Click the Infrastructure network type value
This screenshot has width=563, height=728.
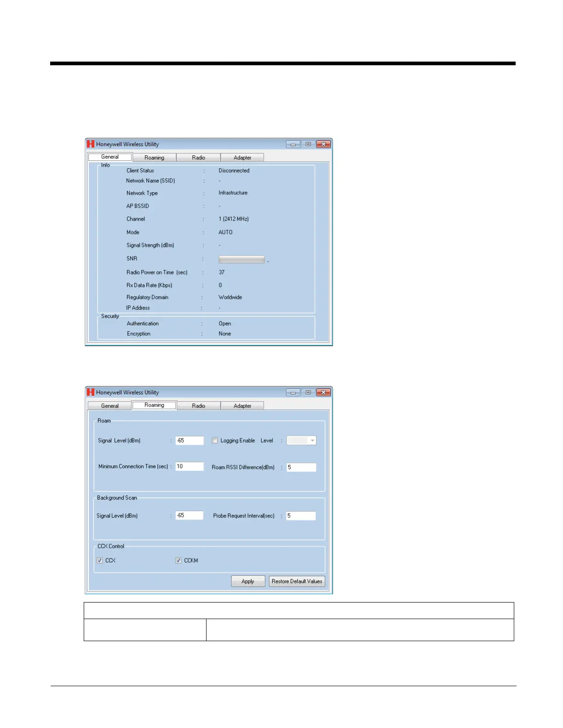click(x=233, y=193)
